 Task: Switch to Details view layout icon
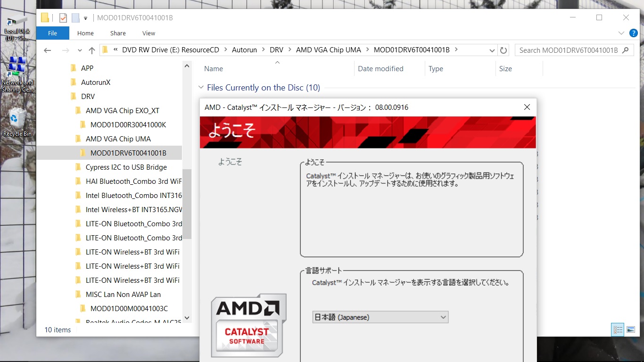coord(618,330)
